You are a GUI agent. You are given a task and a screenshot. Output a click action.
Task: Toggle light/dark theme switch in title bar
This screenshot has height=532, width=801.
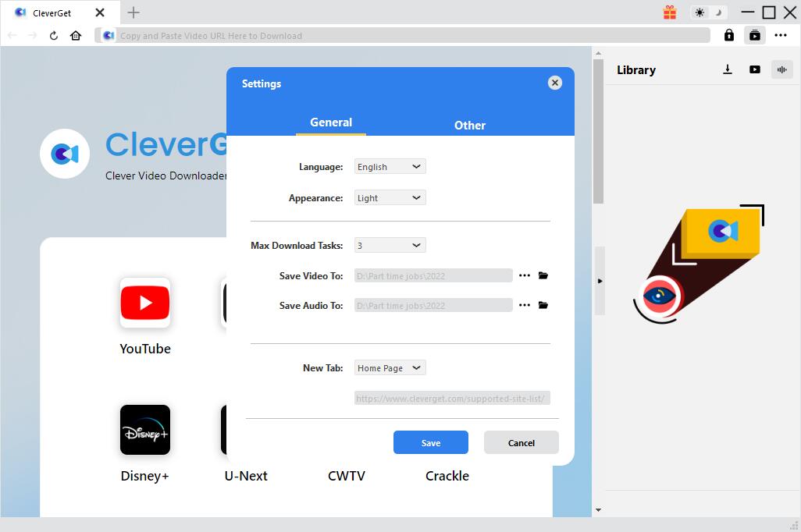pyautogui.click(x=709, y=12)
